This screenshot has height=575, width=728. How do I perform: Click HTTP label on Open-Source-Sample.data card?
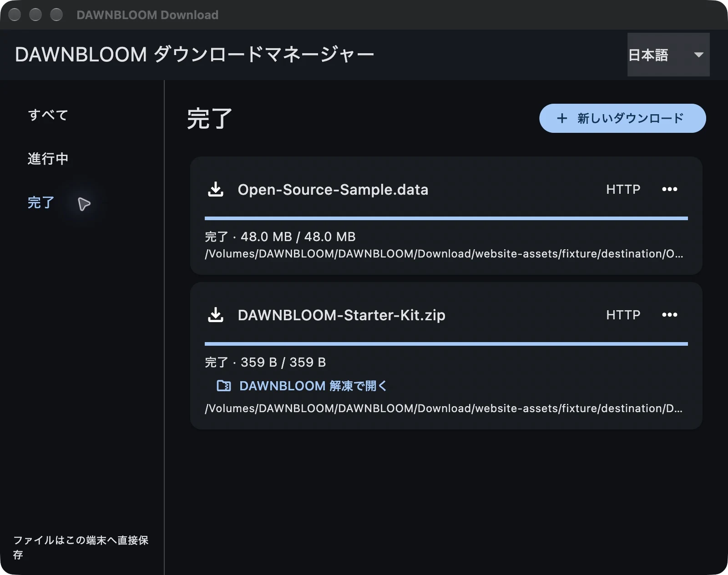623,189
